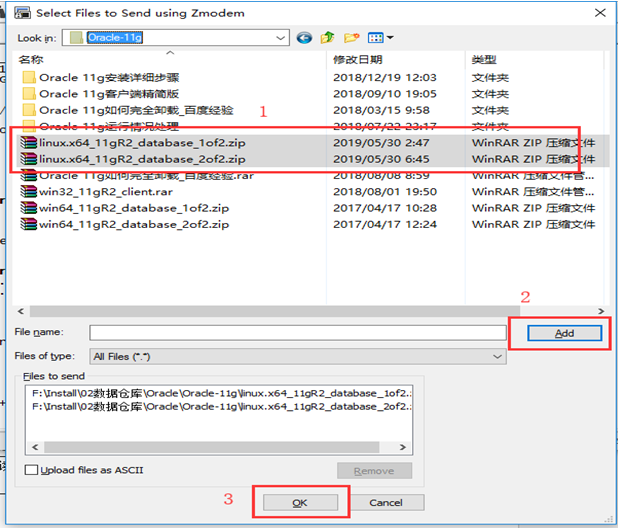Screen dimensions: 618x528
Task: Focus the File name input field
Action: 298,333
